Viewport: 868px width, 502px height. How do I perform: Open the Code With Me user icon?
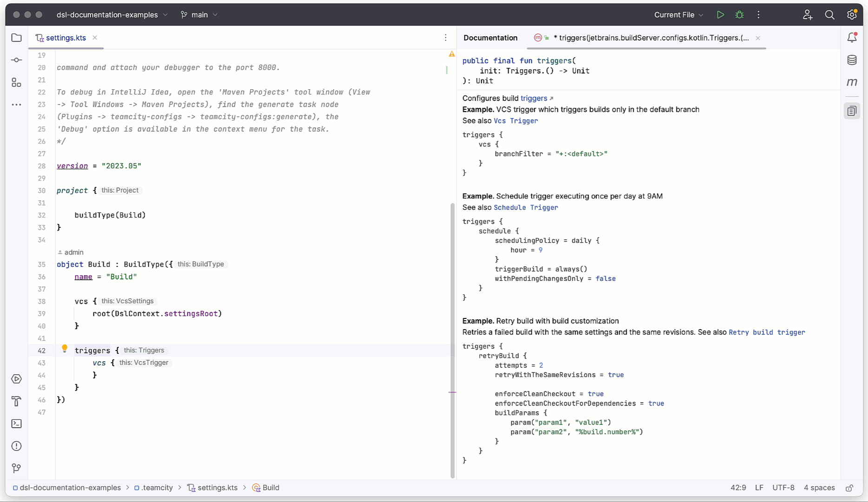(808, 15)
